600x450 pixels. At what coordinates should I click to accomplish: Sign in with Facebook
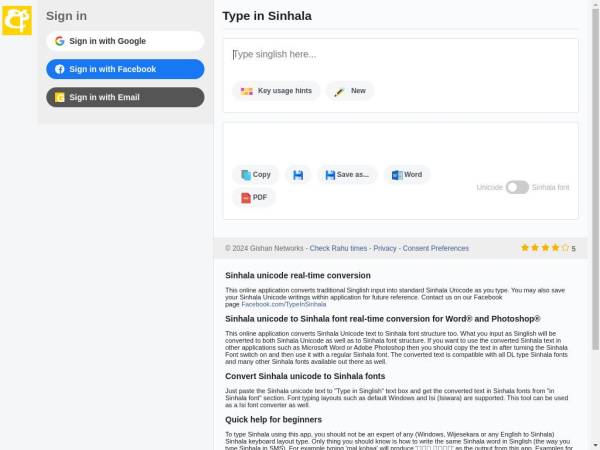pos(125,69)
